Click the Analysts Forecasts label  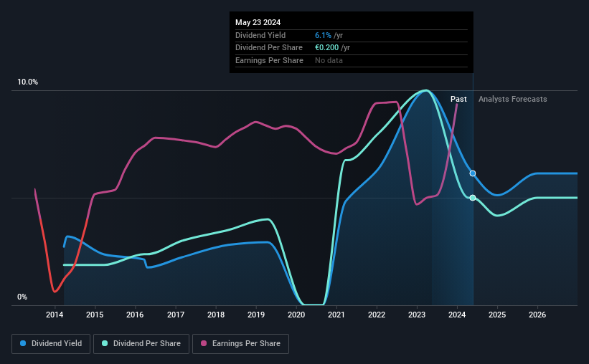(513, 99)
